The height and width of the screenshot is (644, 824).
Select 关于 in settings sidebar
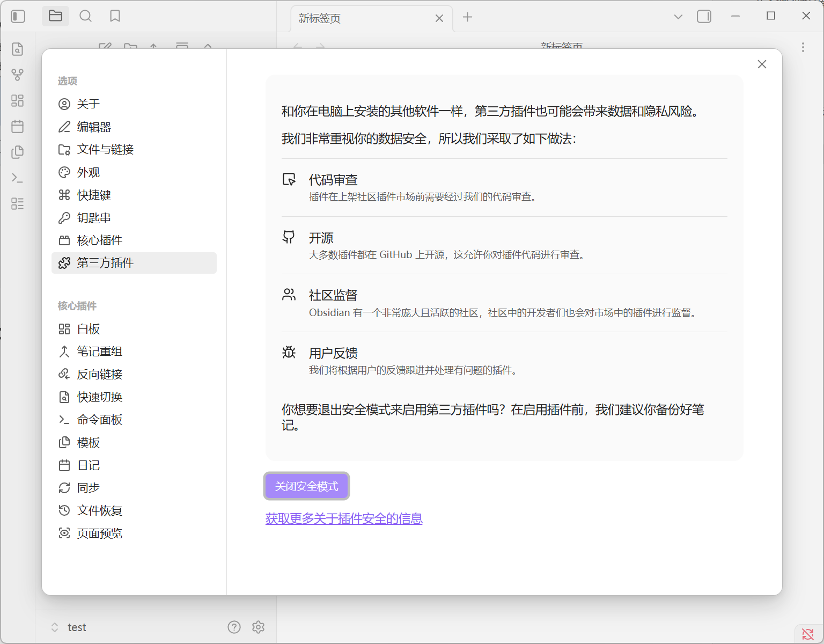(134, 104)
